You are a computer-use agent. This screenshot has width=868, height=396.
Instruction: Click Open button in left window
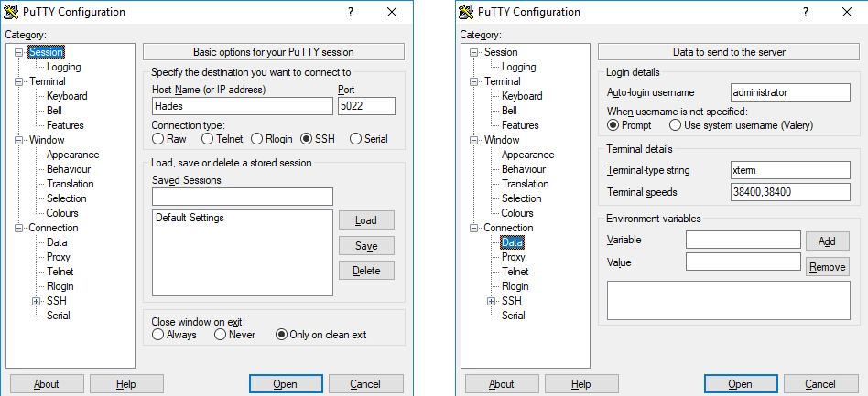coord(286,384)
